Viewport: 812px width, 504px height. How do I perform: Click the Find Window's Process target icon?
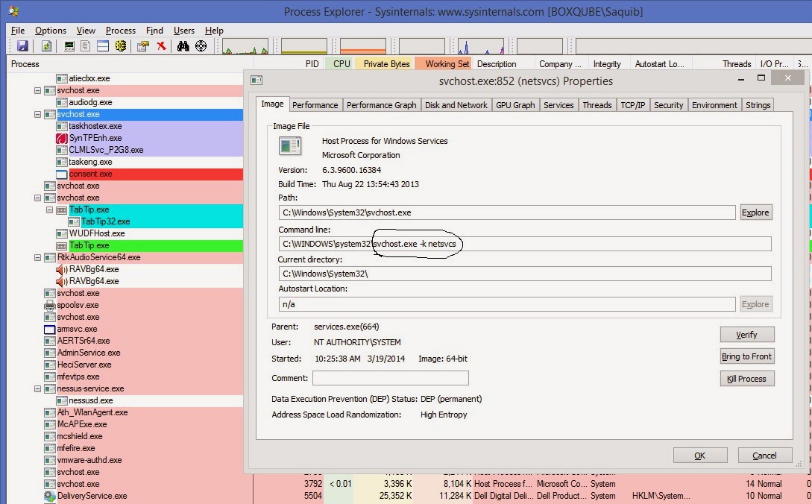tap(200, 45)
